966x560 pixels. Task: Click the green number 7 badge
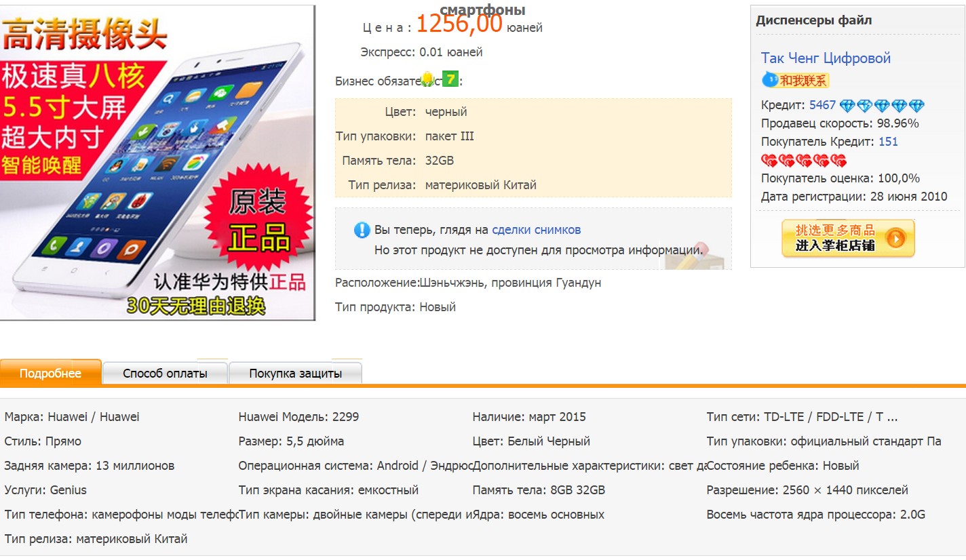[x=450, y=79]
